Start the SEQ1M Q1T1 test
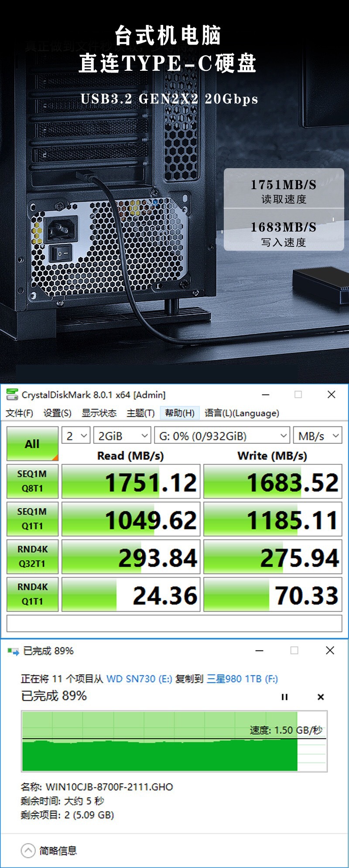349x868 pixels. pos(33,519)
